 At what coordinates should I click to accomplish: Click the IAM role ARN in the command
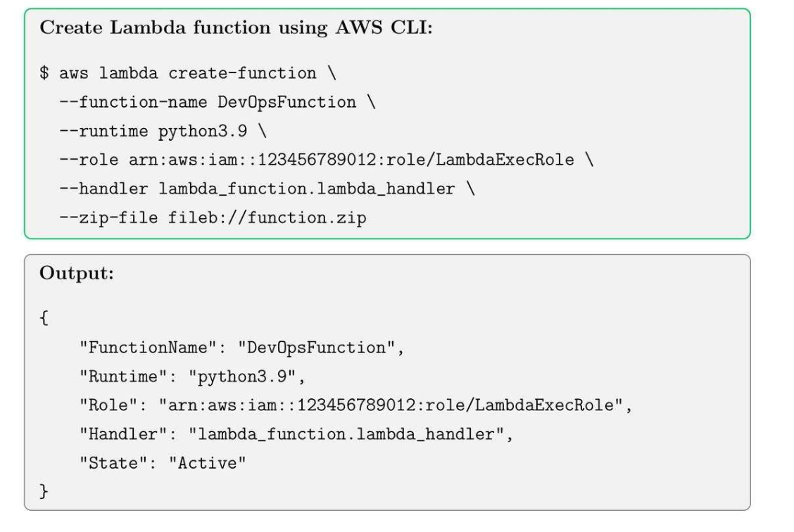click(350, 160)
